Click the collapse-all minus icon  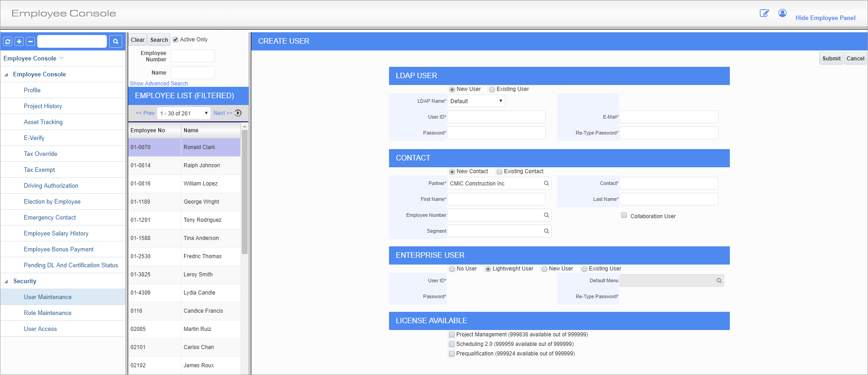30,41
